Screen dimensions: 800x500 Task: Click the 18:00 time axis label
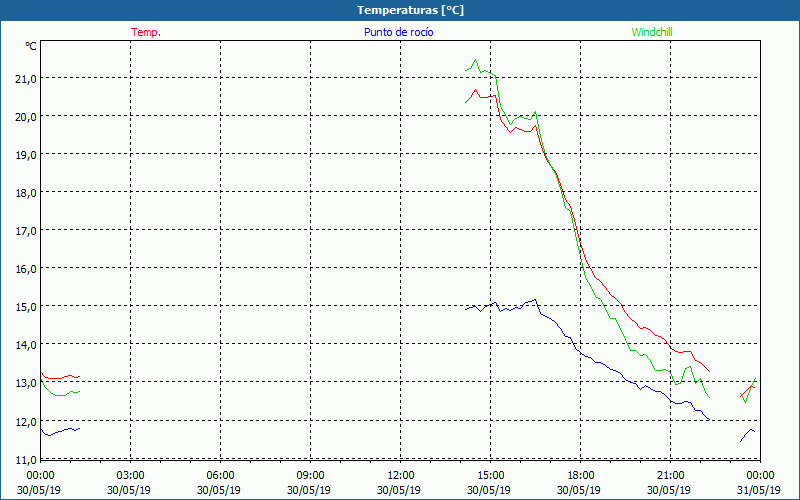pos(581,476)
